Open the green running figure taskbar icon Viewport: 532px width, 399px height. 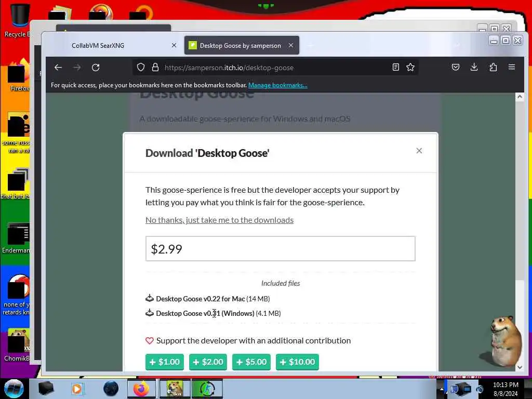coord(207,389)
